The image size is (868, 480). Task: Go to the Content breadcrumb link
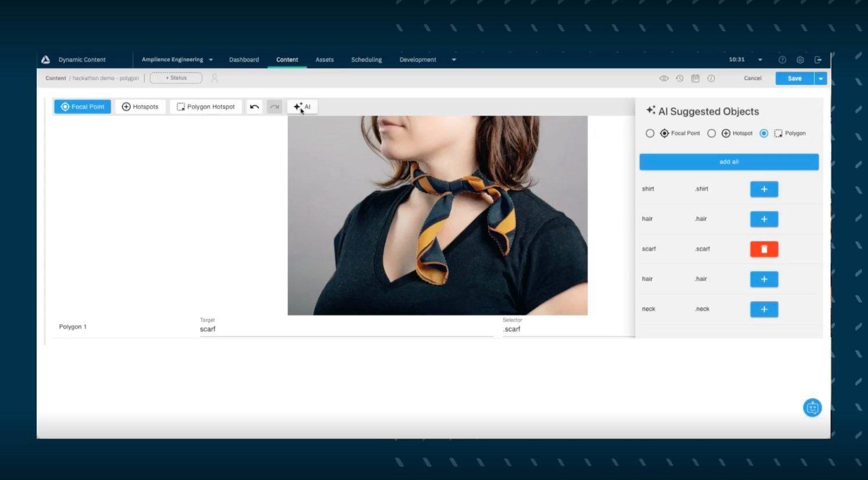pyautogui.click(x=56, y=78)
